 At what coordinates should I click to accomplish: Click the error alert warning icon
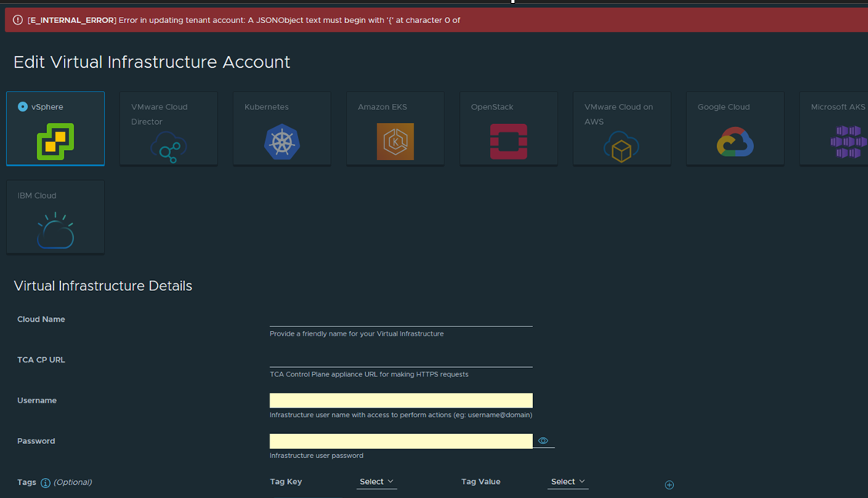point(18,20)
